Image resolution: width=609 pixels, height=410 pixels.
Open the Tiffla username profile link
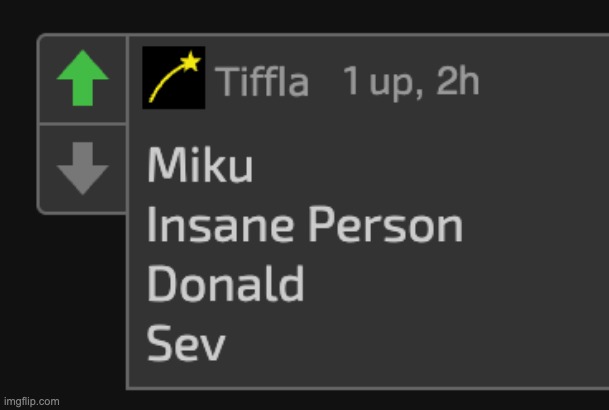click(x=262, y=82)
